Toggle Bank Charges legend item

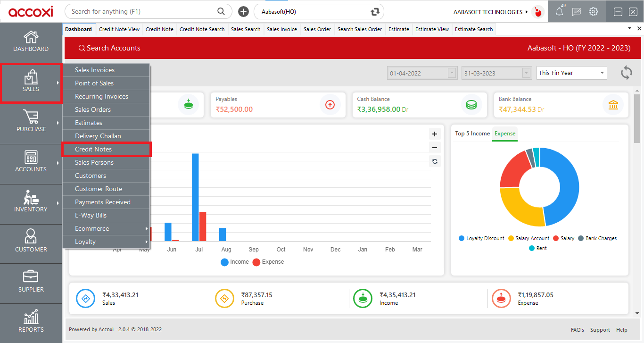tap(597, 238)
